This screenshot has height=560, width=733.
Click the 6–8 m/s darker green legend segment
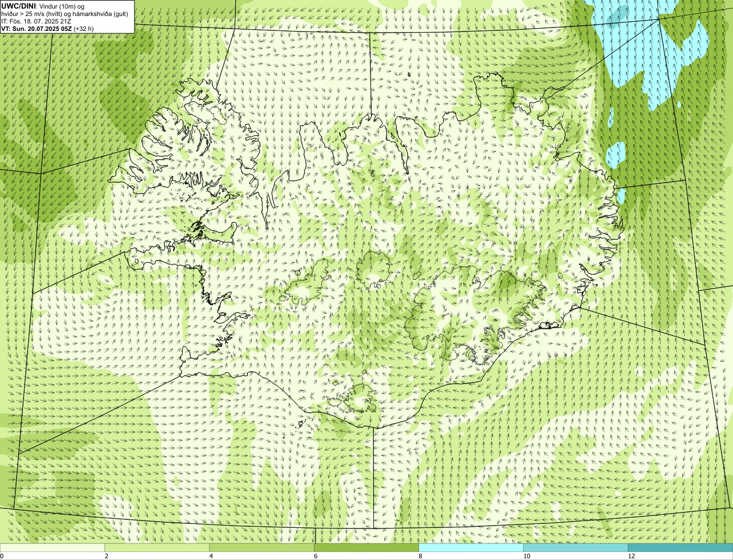[366, 547]
